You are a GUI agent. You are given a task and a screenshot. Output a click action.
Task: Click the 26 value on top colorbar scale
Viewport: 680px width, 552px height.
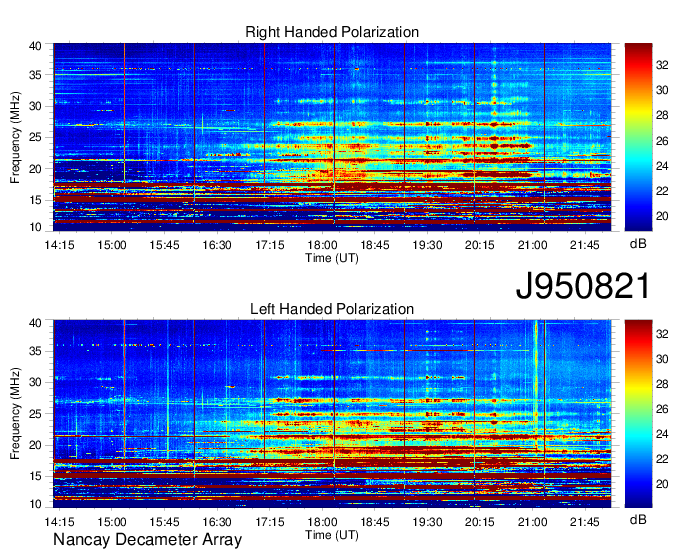click(x=662, y=141)
